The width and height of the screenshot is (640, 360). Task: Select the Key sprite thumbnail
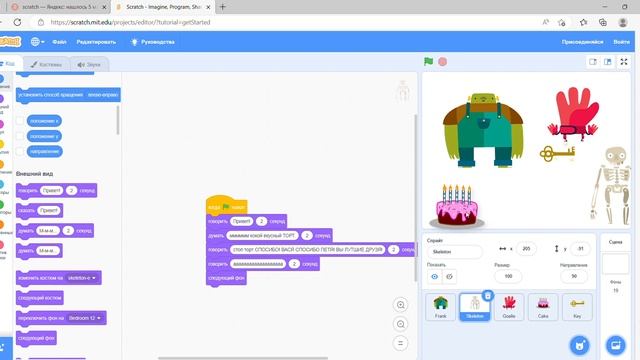[577, 307]
